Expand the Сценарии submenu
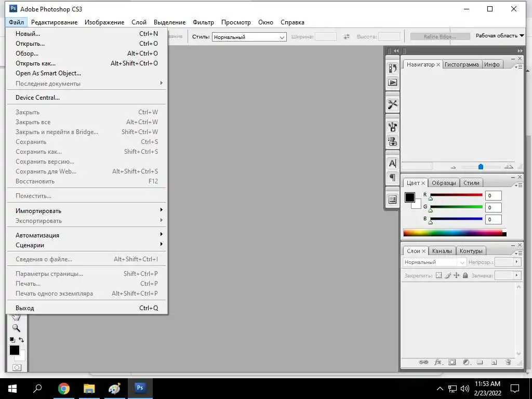532x399 pixels. (87, 245)
